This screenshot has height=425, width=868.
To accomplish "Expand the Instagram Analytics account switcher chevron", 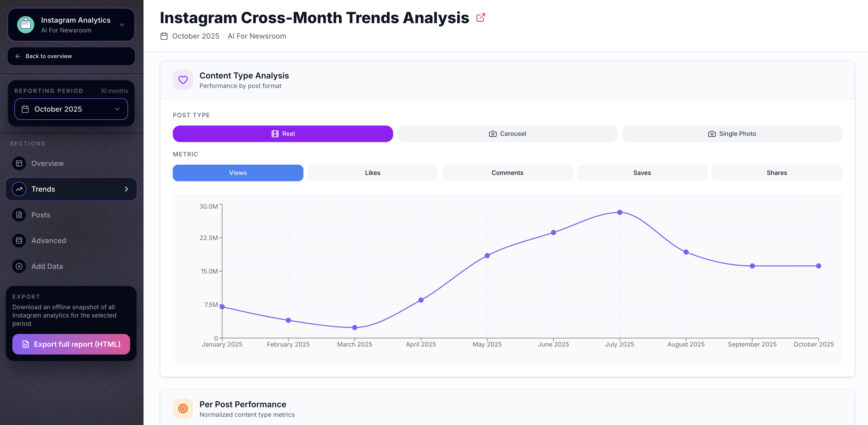I will pos(122,25).
